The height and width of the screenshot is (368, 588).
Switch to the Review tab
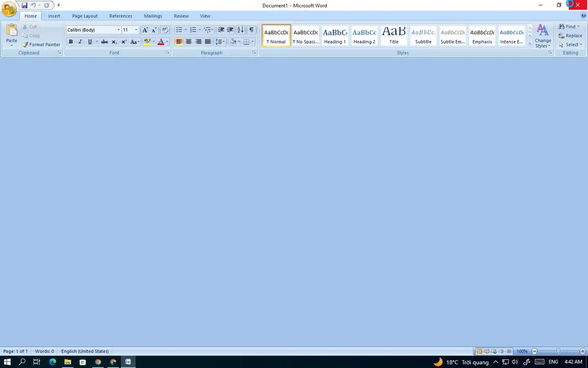[x=181, y=16]
